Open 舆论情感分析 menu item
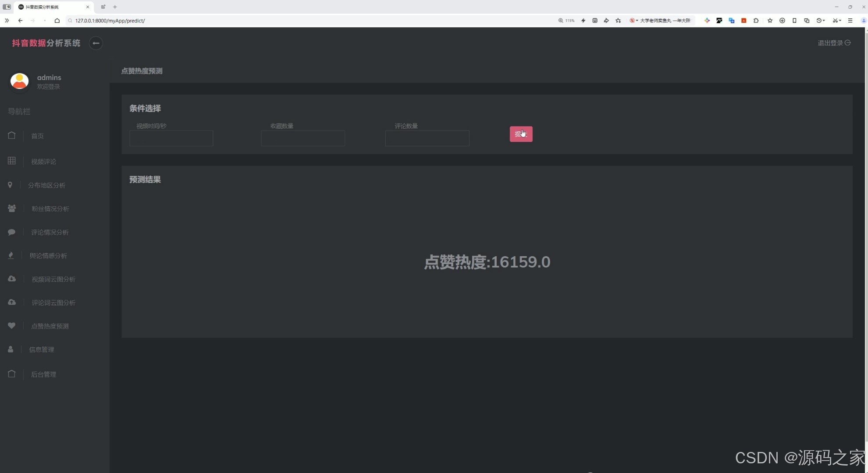The width and height of the screenshot is (868, 473). point(48,256)
